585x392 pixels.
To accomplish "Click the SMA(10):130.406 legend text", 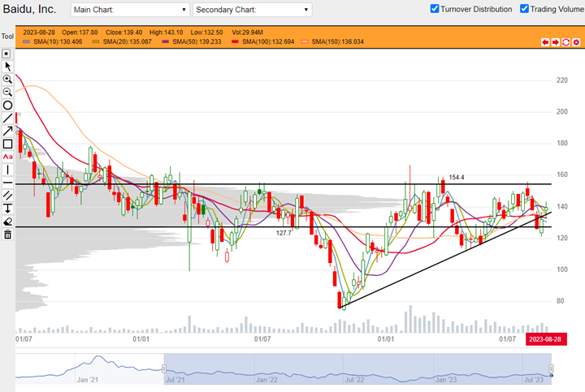I will click(x=58, y=41).
